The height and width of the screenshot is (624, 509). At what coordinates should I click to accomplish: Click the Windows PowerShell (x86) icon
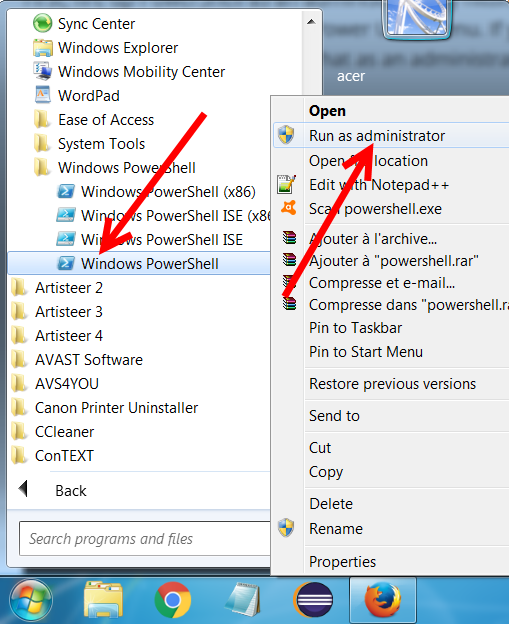[x=66, y=191]
